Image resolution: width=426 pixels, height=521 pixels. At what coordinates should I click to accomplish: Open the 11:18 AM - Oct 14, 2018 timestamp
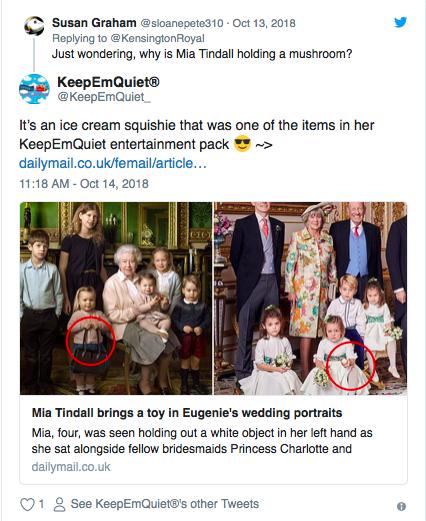click(x=84, y=184)
